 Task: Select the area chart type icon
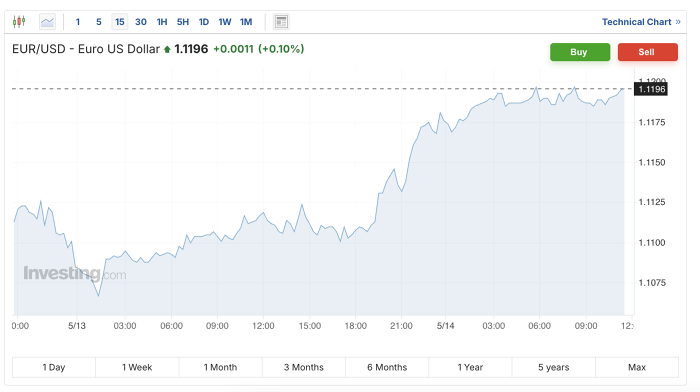[x=47, y=21]
